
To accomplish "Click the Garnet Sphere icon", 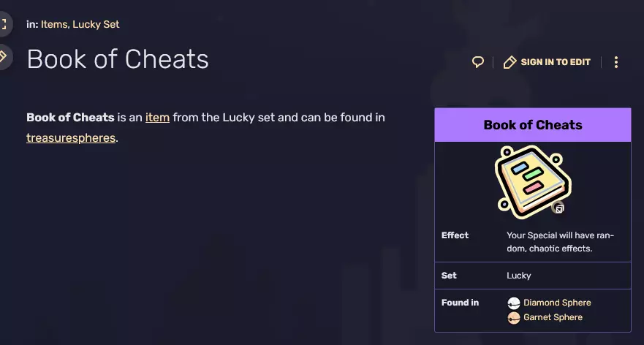I will (514, 317).
